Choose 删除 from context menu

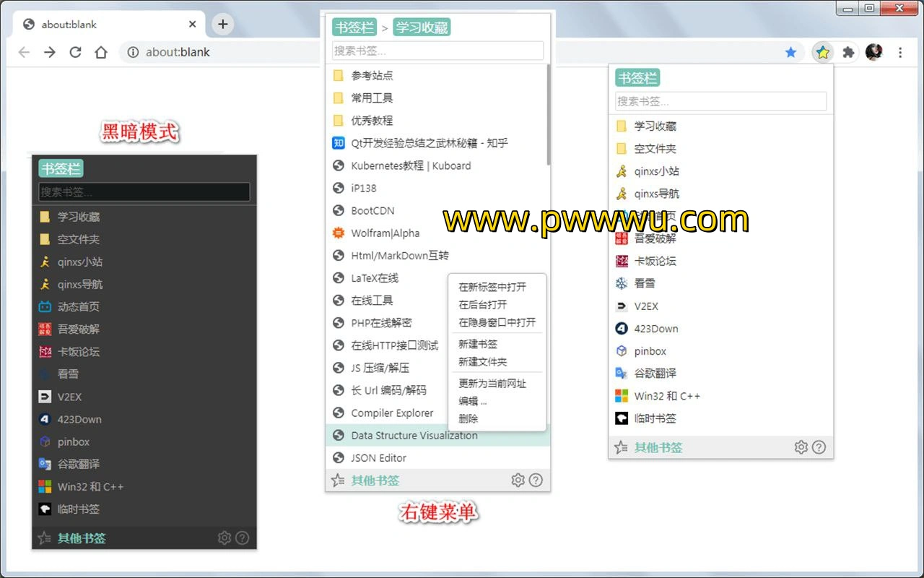coord(468,418)
